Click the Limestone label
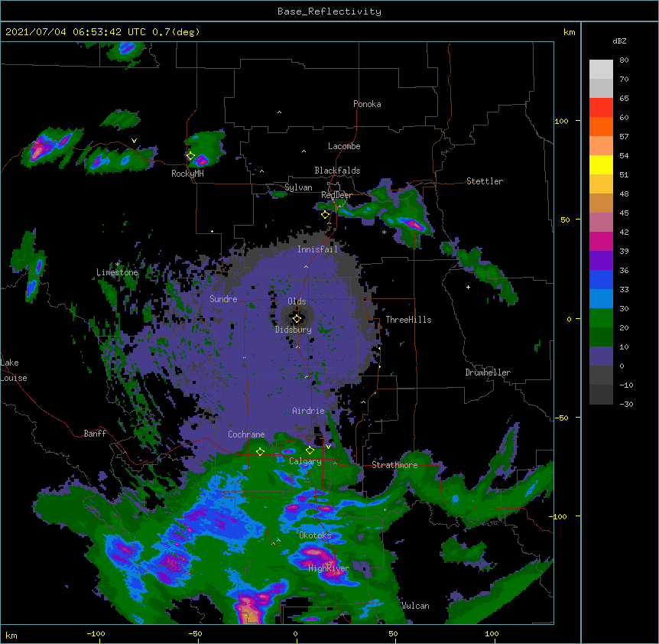659x644 pixels. 117,272
